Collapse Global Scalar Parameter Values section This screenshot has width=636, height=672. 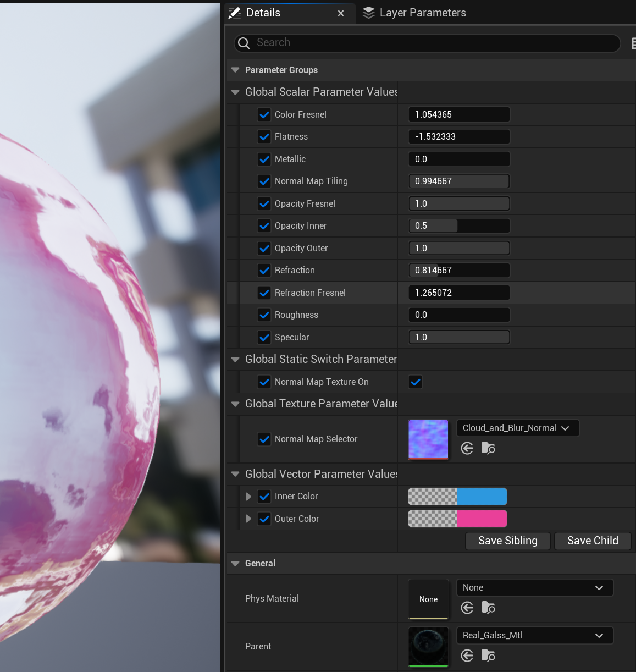pos(235,92)
